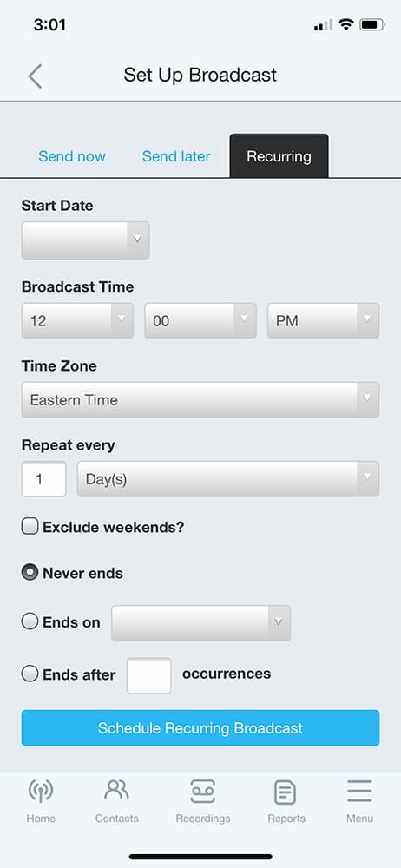Select the Never ends radio button
This screenshot has height=868, width=401.
pos(30,572)
